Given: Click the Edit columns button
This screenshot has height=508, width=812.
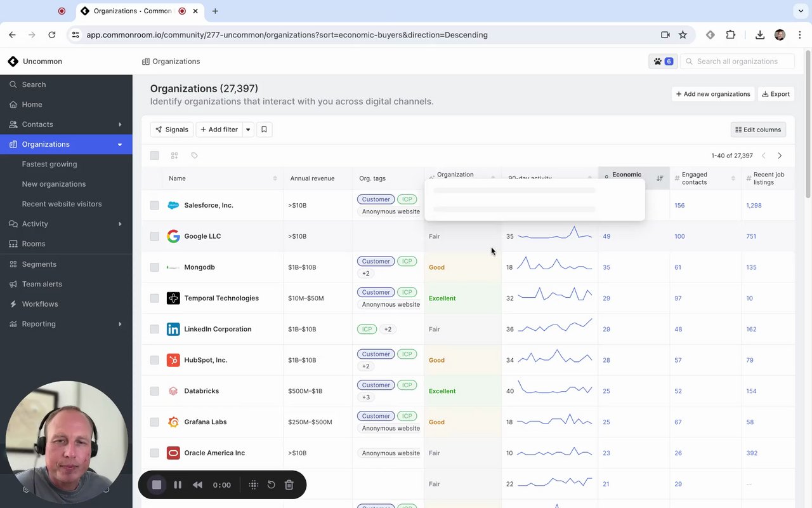Looking at the screenshot, I should tap(758, 130).
